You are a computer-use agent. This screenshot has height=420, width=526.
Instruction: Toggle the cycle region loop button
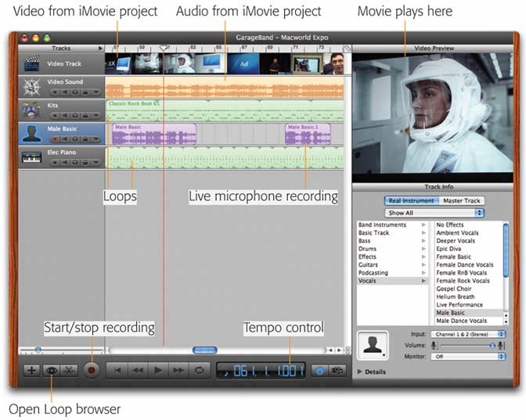(200, 371)
